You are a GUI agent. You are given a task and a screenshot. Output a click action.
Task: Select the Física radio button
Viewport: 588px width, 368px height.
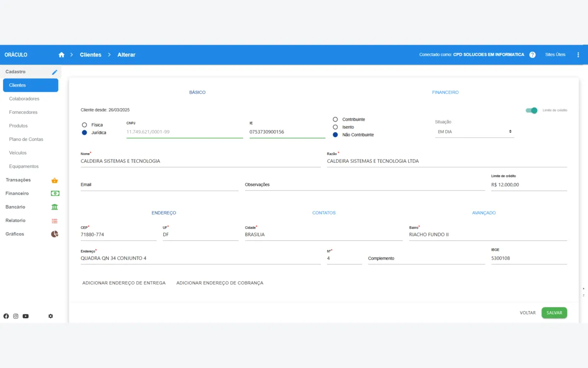click(x=84, y=125)
